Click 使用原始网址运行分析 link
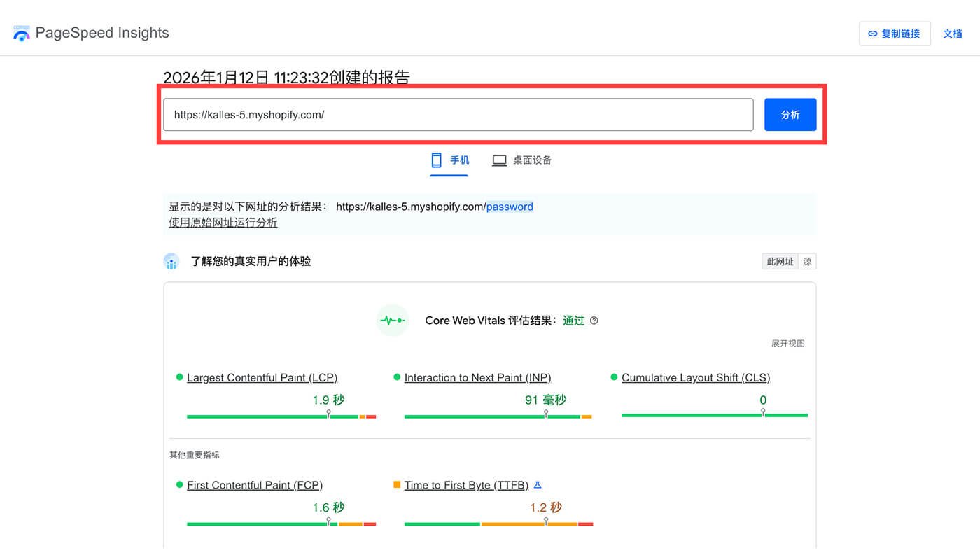Screen dimensions: 980x560 (223, 223)
